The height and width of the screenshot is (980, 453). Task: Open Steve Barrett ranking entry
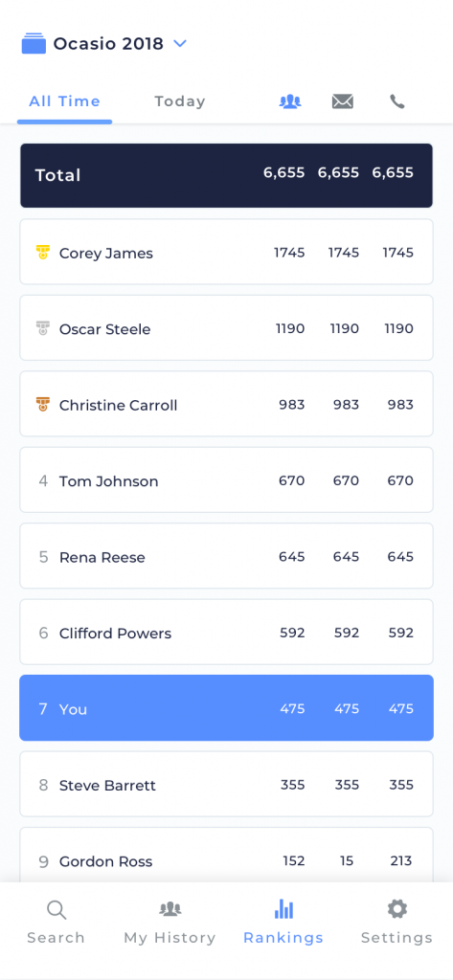226,785
